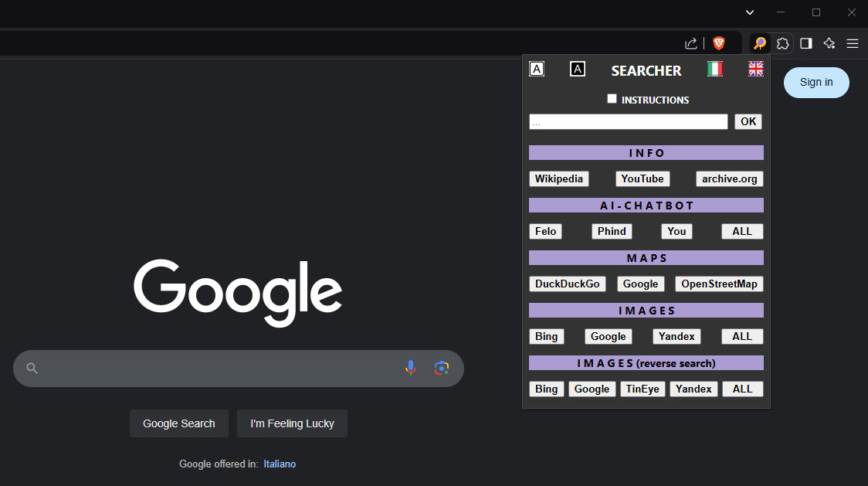Click magnifier icon in Google search box

32,368
